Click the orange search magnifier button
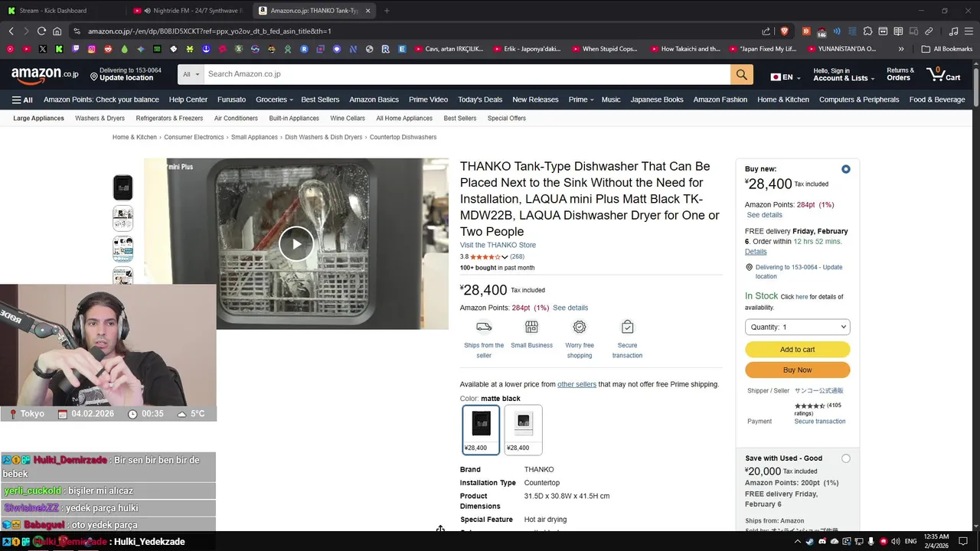The height and width of the screenshot is (551, 980). pyautogui.click(x=741, y=74)
